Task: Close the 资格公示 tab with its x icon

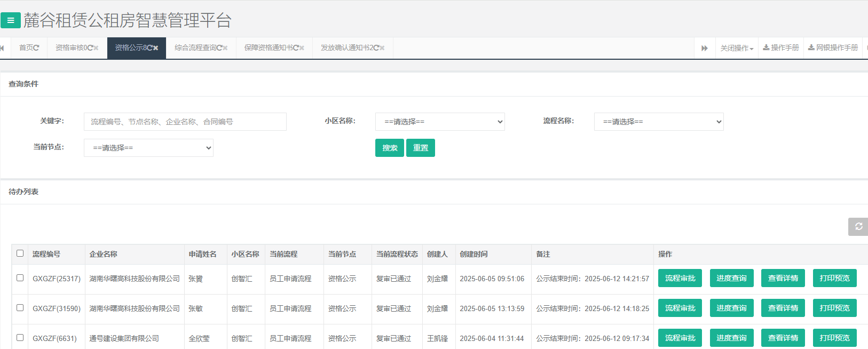Action: coord(156,48)
